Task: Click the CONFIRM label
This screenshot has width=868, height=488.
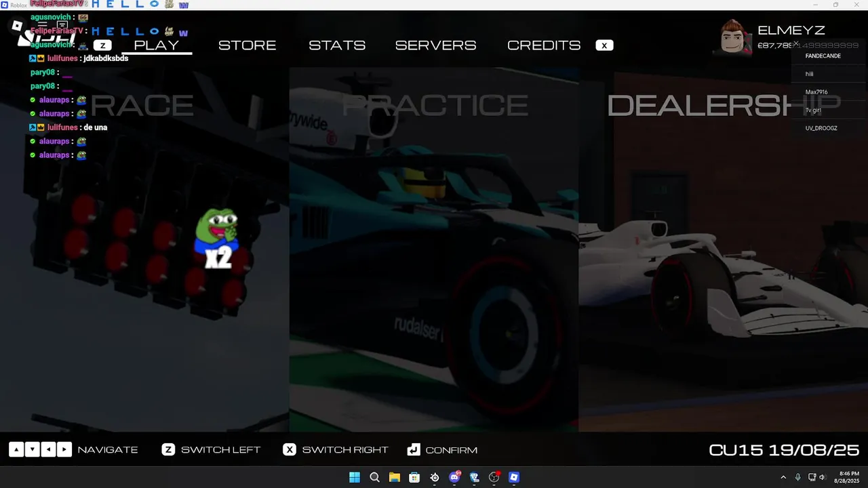Action: (x=452, y=450)
